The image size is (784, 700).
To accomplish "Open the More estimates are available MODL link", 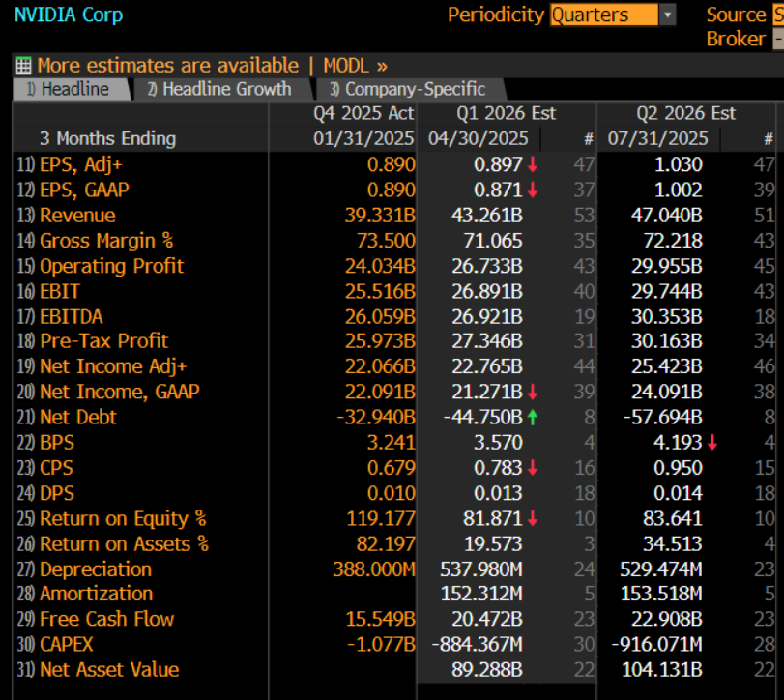I will tap(213, 66).
